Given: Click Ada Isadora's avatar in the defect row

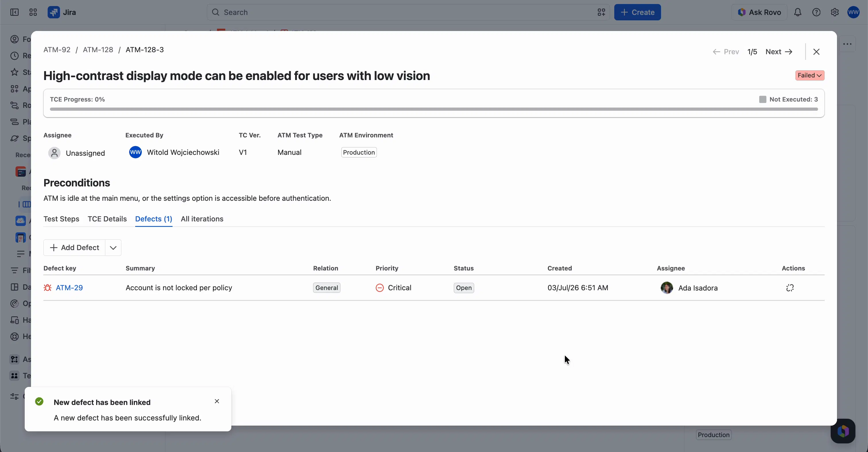Looking at the screenshot, I should coord(666,288).
